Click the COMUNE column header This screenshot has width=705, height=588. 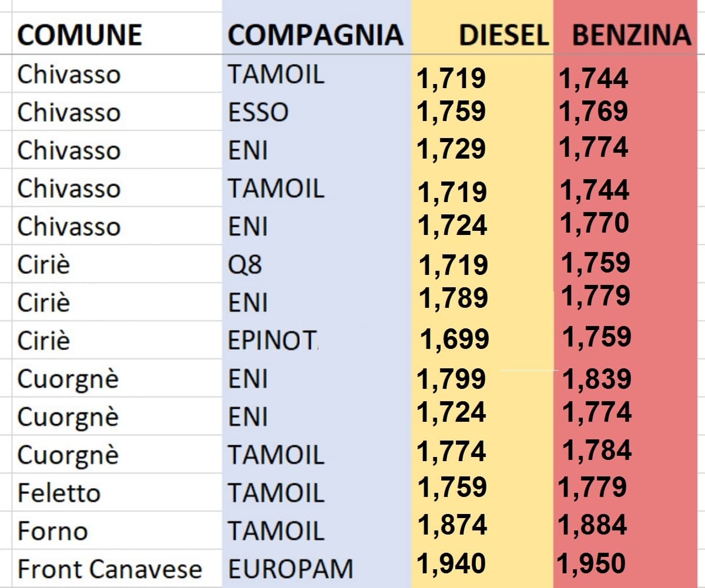pyautogui.click(x=79, y=35)
